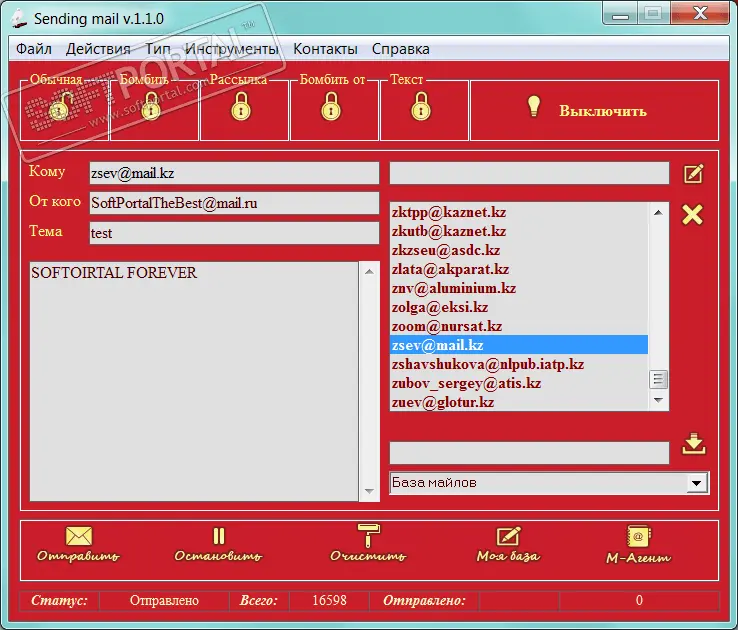
Task: Click the email list scrollbar down arrow
Action: [658, 401]
